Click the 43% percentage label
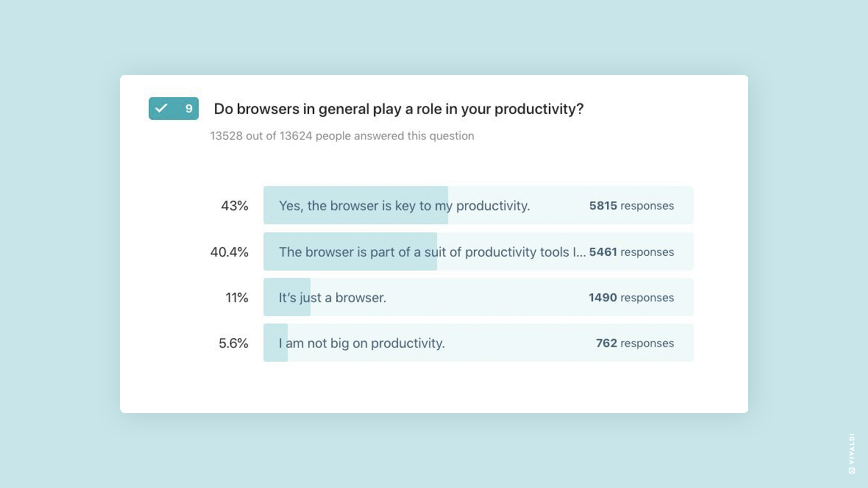 [x=235, y=206]
